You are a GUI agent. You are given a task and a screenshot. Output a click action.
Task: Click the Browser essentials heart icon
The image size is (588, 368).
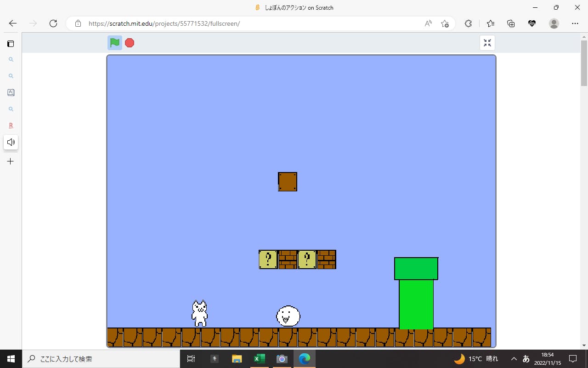532,23
